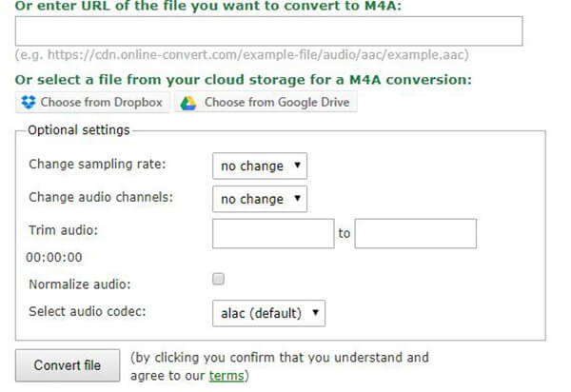
Task: Click the Convert file button
Action: pos(68,365)
